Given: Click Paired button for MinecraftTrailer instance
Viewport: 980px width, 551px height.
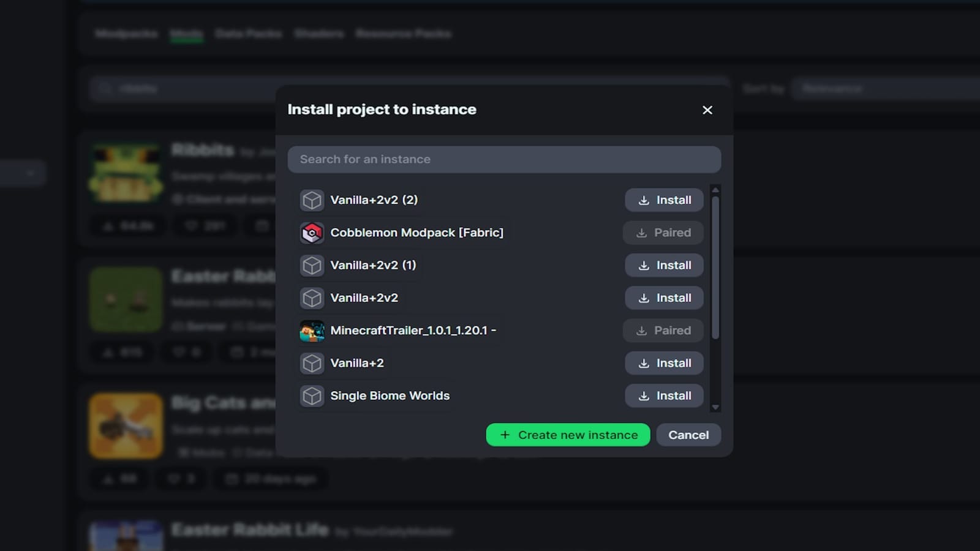Looking at the screenshot, I should point(663,331).
